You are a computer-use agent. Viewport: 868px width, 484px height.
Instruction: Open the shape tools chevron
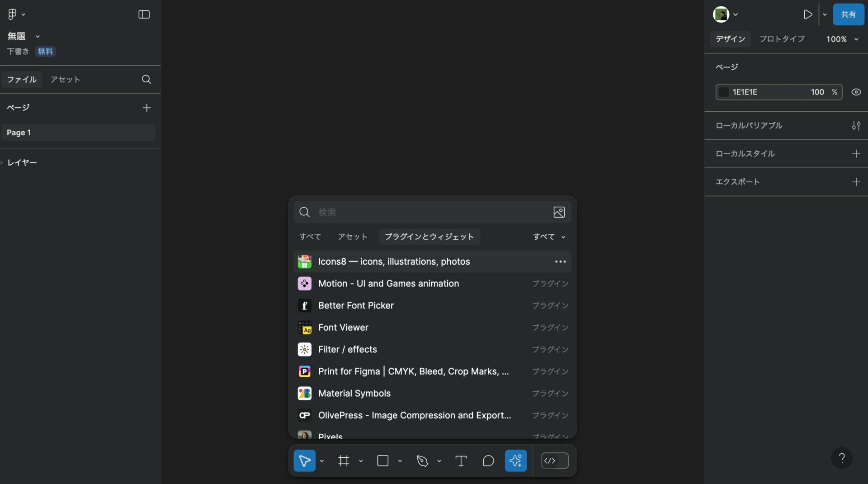pyautogui.click(x=400, y=461)
